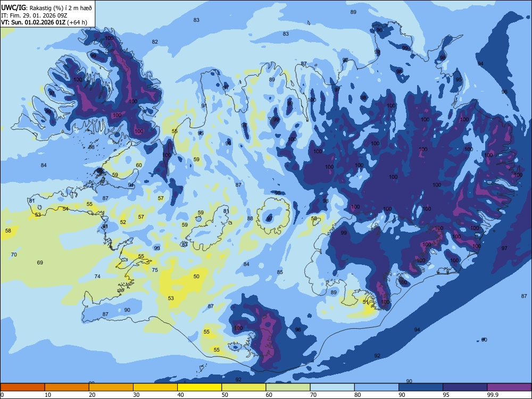Click the dark orange 0–10 legend swatch
The image size is (532, 399).
pyautogui.click(x=22, y=387)
